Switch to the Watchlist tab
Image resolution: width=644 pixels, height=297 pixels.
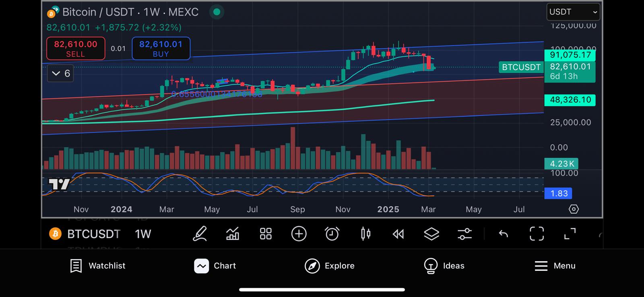coord(97,266)
